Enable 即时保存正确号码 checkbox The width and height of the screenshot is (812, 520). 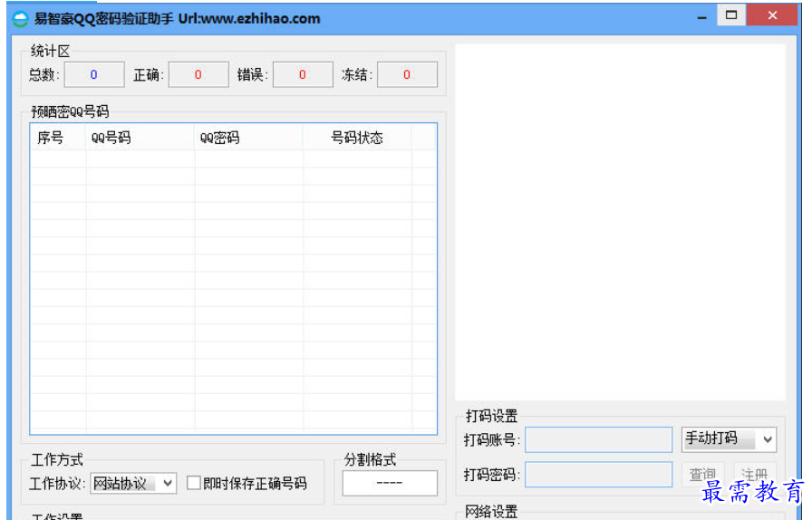(x=194, y=483)
